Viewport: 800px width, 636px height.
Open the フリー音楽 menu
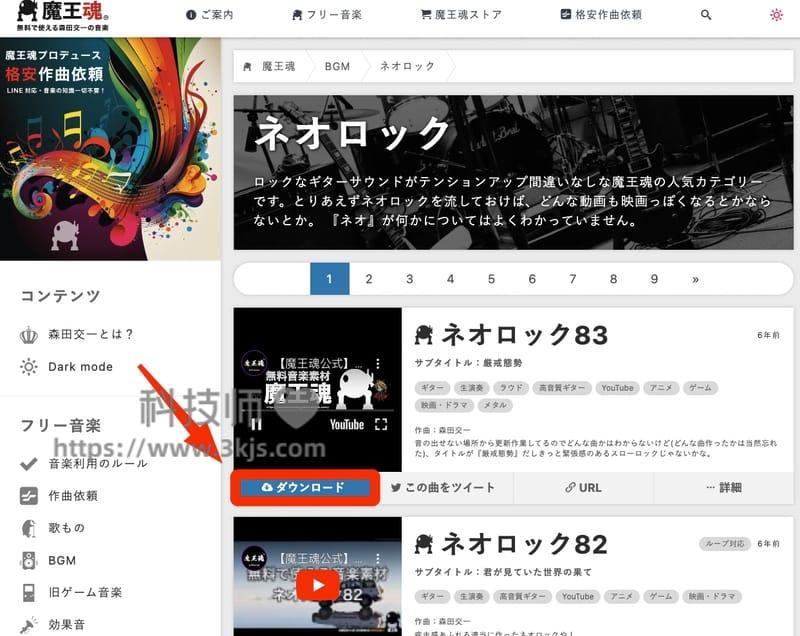(x=327, y=15)
